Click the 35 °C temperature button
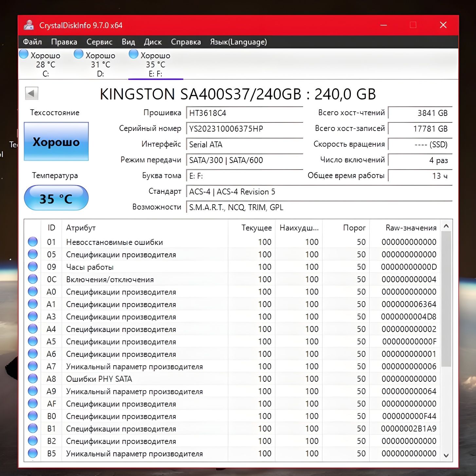Screen dimensions: 476x476 pos(56,198)
